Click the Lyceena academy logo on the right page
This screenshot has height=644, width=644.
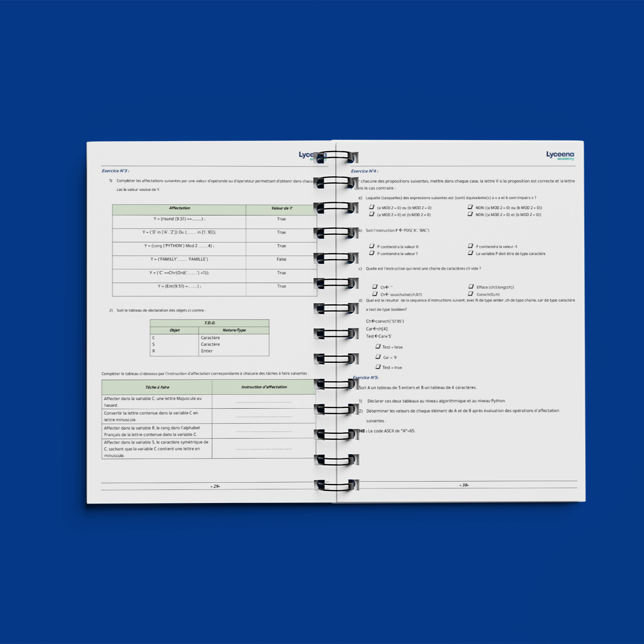coord(559,157)
